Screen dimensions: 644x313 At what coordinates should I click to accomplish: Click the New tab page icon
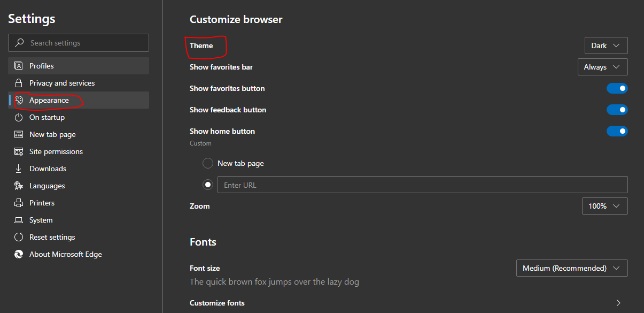[x=19, y=134]
